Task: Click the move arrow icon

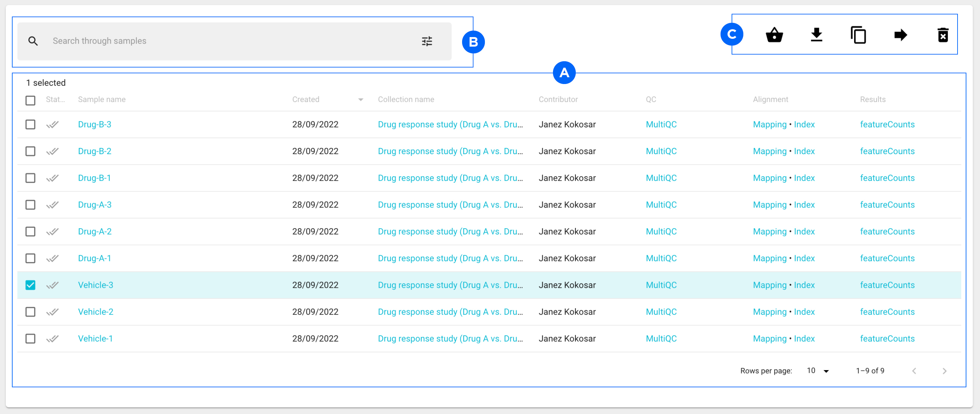Action: (x=900, y=35)
